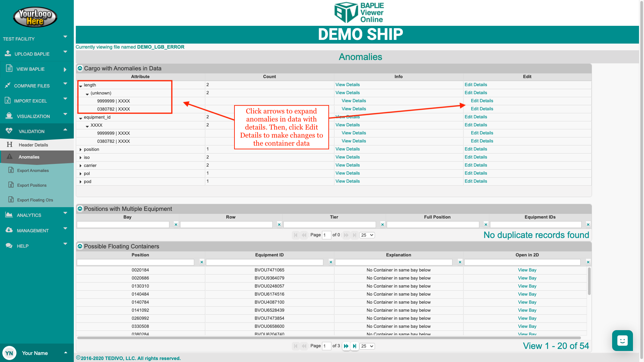Select Export Floating Ctrs menu item

click(35, 200)
